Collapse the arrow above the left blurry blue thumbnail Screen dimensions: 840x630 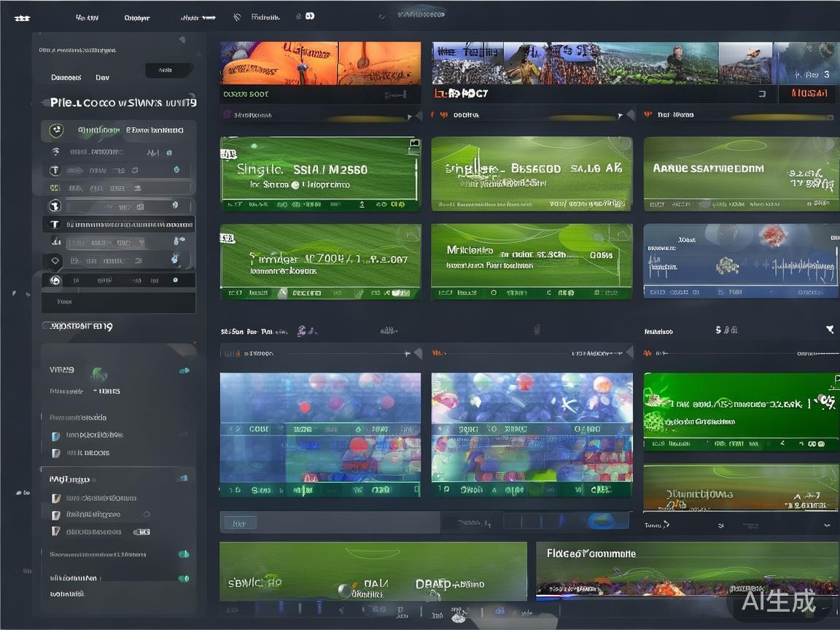point(418,353)
